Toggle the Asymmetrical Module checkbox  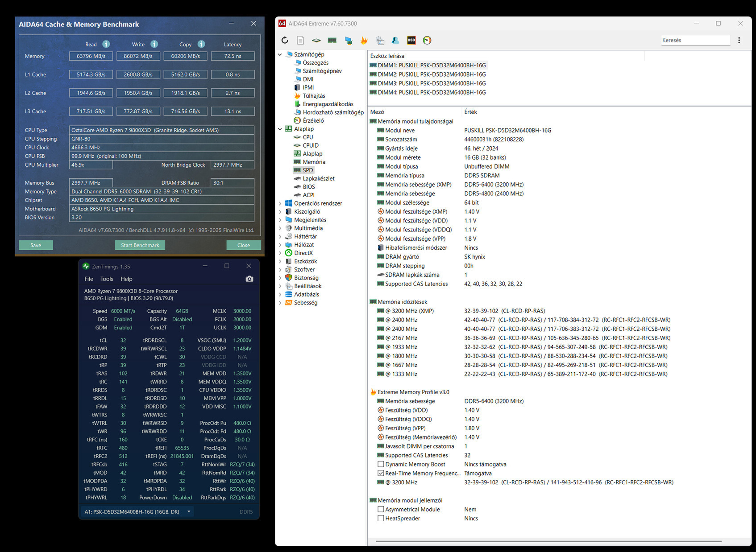pos(381,509)
